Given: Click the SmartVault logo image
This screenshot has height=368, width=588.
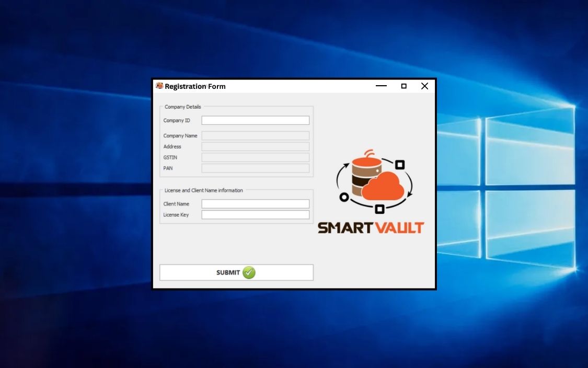Looking at the screenshot, I should tap(374, 181).
